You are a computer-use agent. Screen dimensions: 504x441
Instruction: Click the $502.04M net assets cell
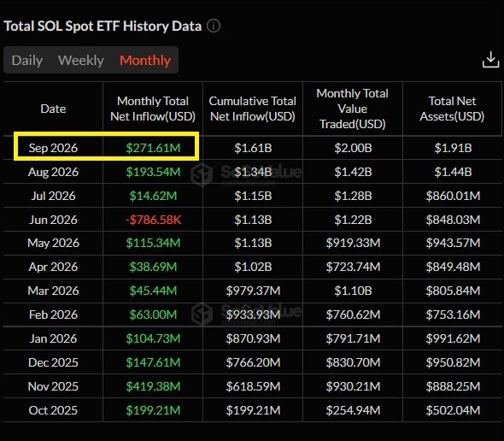point(453,410)
